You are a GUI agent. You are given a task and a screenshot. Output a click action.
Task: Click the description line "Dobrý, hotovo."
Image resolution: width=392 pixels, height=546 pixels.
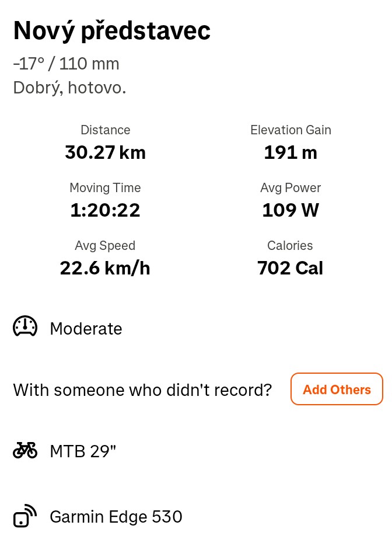click(x=69, y=88)
